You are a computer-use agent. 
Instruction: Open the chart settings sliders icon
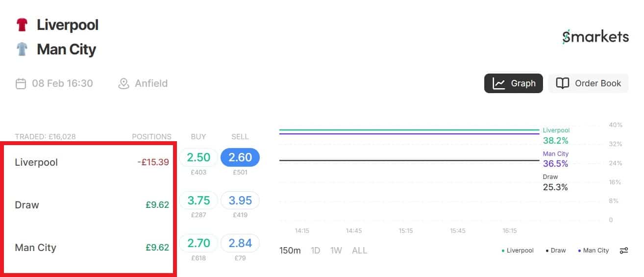pos(624,251)
